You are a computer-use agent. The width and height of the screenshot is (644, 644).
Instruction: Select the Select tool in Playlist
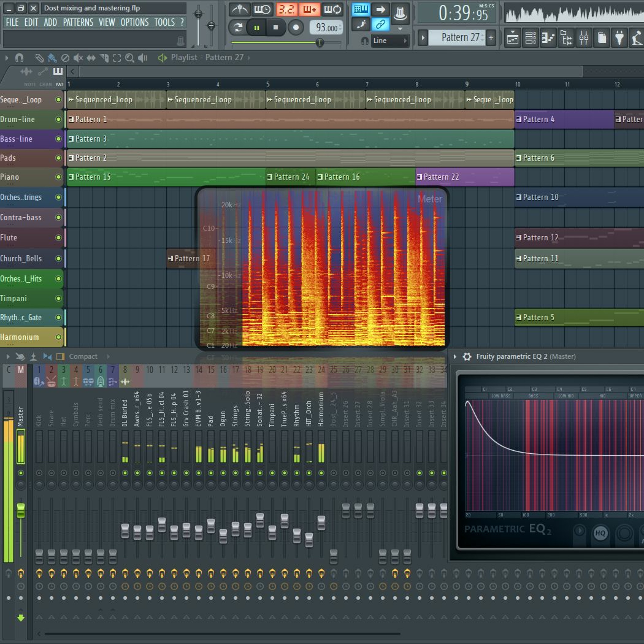pos(117,58)
